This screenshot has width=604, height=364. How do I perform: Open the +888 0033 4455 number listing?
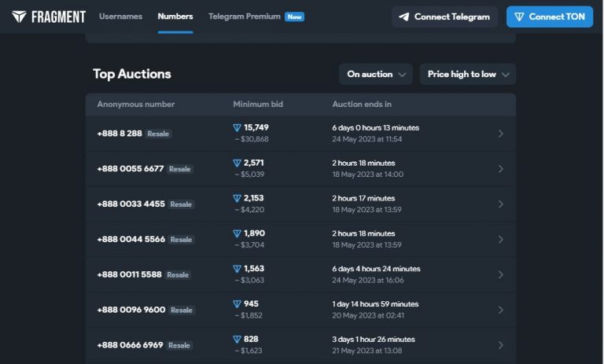(131, 204)
